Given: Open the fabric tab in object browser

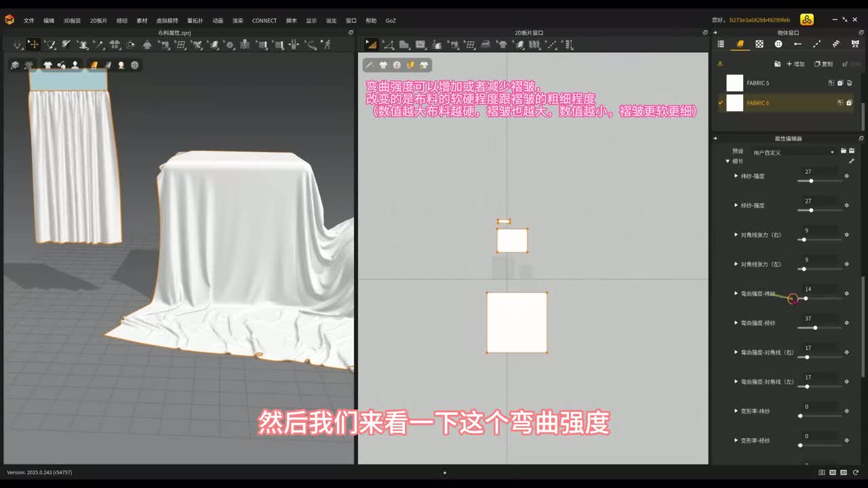Looking at the screenshot, I should pyautogui.click(x=740, y=44).
